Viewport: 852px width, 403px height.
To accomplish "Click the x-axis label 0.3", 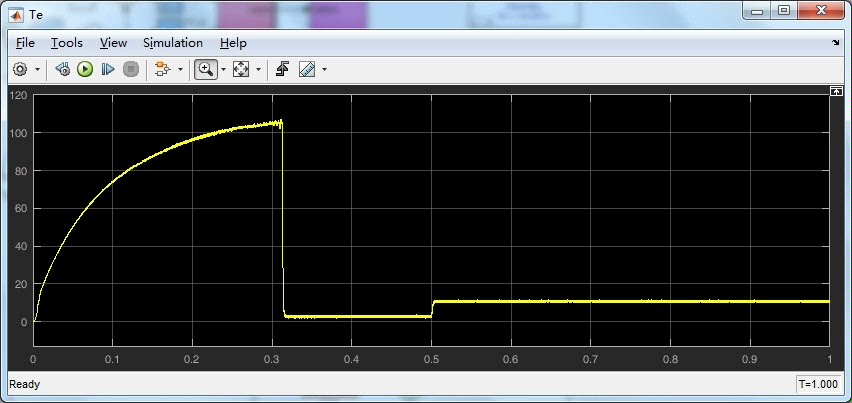I will (x=272, y=360).
